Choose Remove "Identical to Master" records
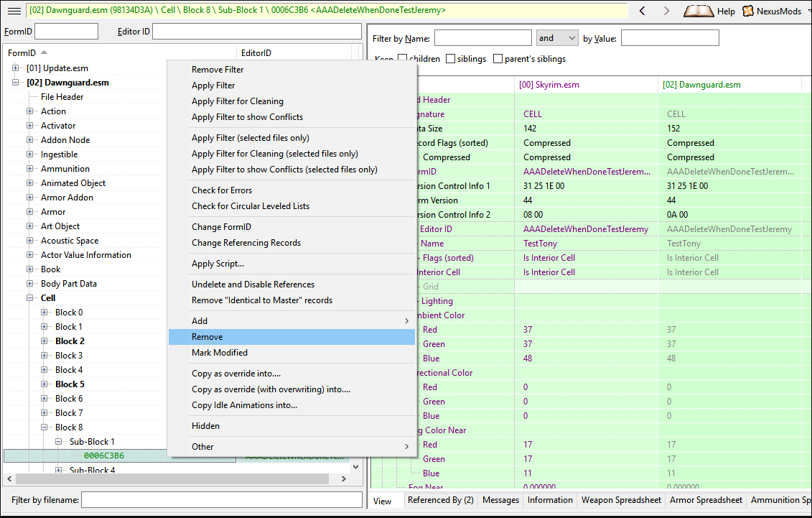This screenshot has height=518, width=812. pos(292,300)
